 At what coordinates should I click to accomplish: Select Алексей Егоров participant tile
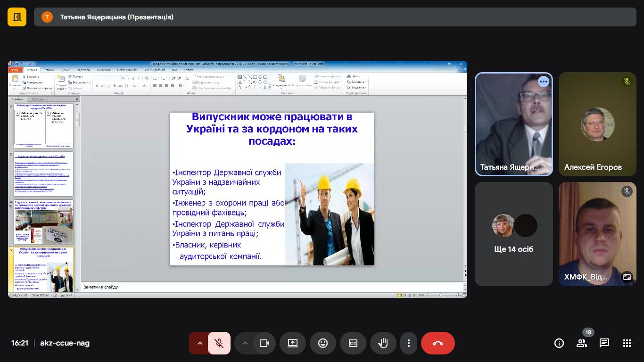(597, 124)
